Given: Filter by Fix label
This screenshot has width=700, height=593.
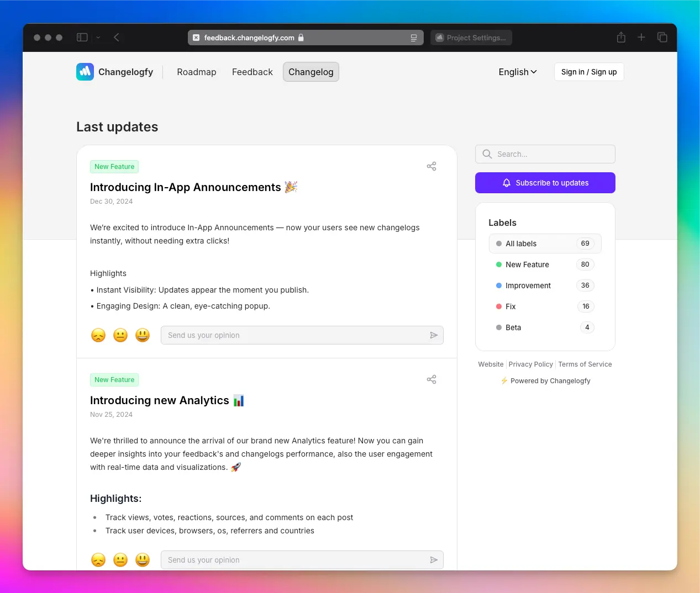Looking at the screenshot, I should [545, 306].
